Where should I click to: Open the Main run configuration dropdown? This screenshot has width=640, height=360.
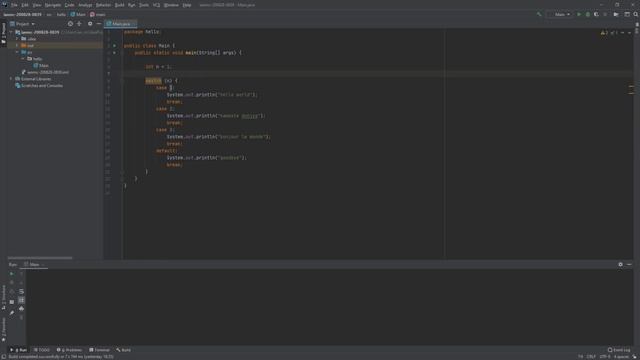tap(560, 14)
